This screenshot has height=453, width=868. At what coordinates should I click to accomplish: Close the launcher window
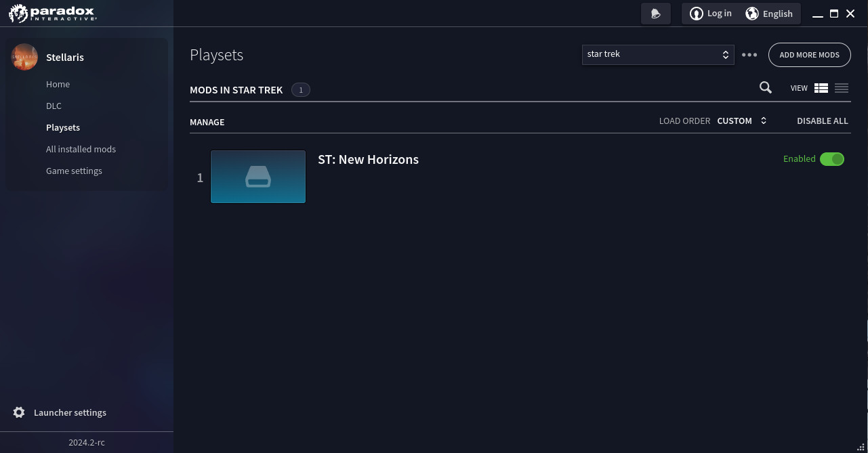(x=850, y=14)
